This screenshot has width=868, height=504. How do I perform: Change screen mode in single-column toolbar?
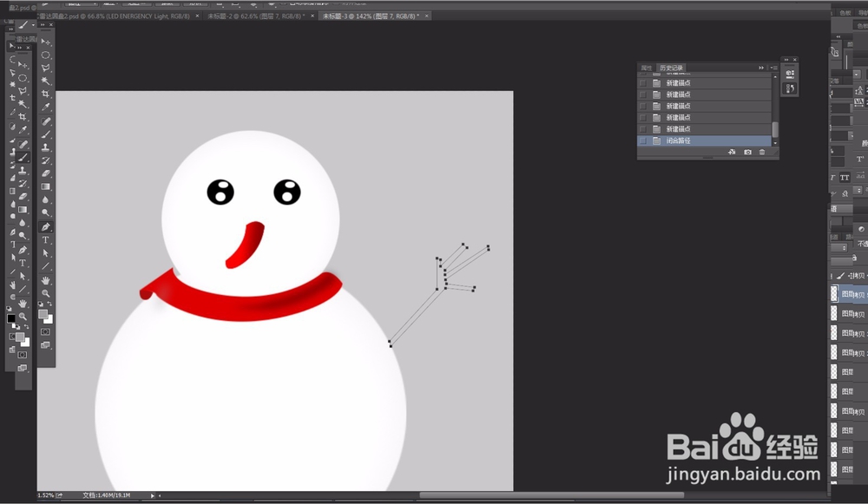point(45,345)
